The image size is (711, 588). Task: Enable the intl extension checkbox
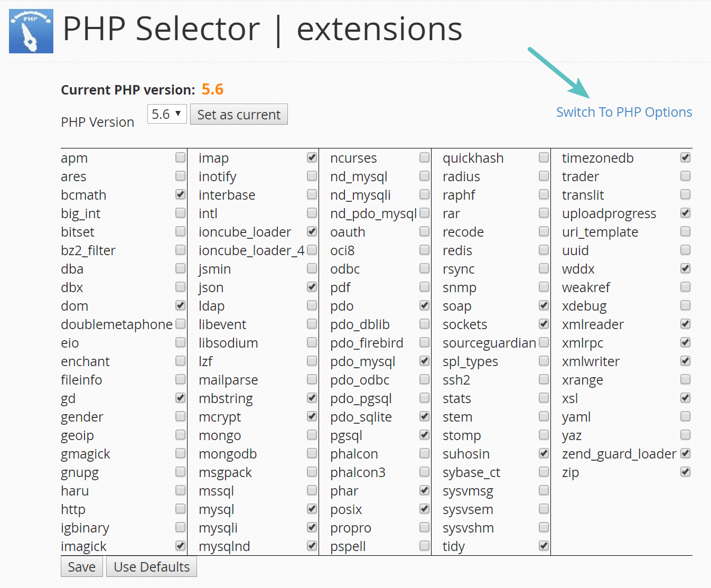(312, 213)
